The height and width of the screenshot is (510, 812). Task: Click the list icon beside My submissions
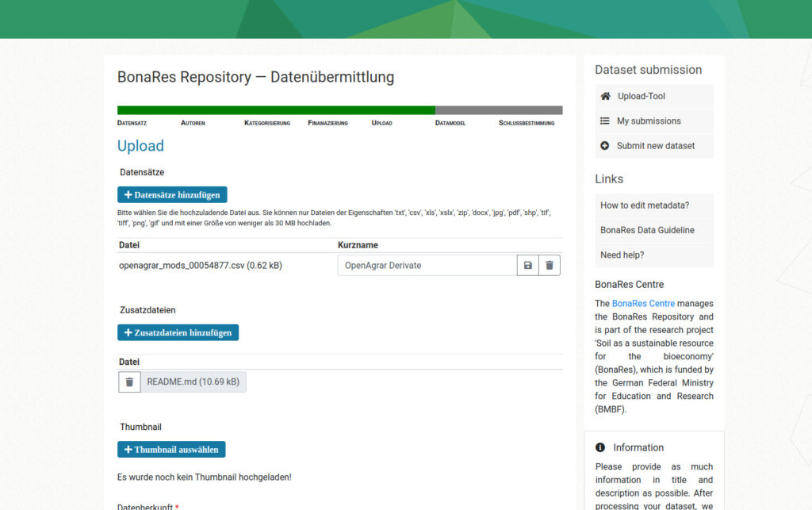click(604, 121)
